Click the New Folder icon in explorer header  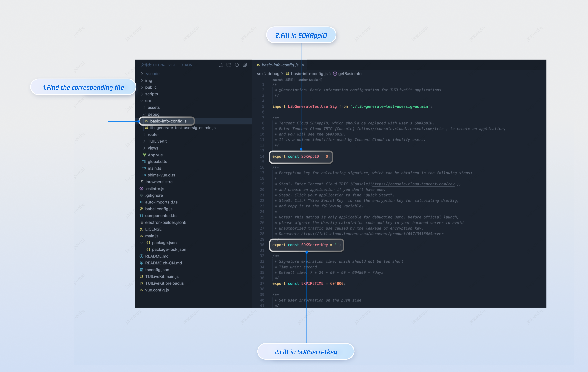[229, 65]
